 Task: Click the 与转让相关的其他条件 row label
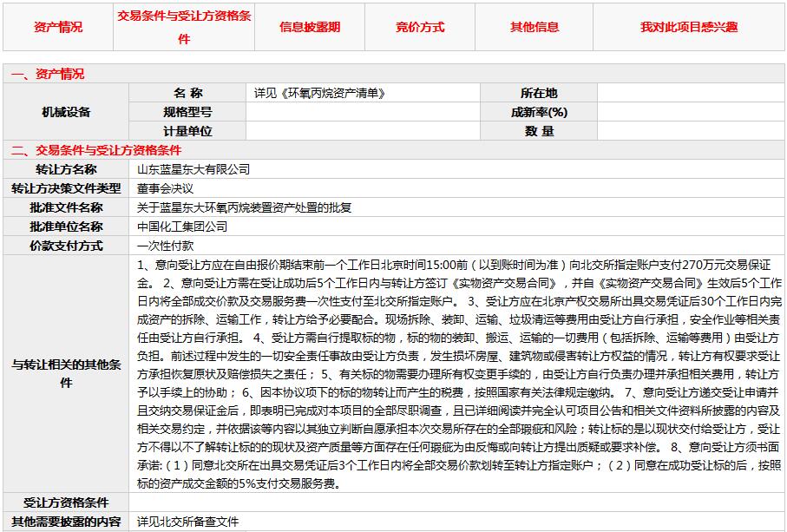point(66,373)
